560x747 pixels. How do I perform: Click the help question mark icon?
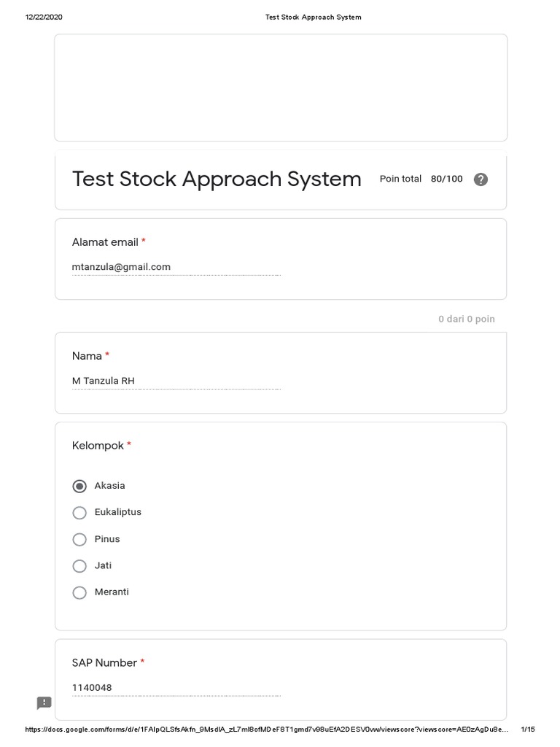coord(481,179)
